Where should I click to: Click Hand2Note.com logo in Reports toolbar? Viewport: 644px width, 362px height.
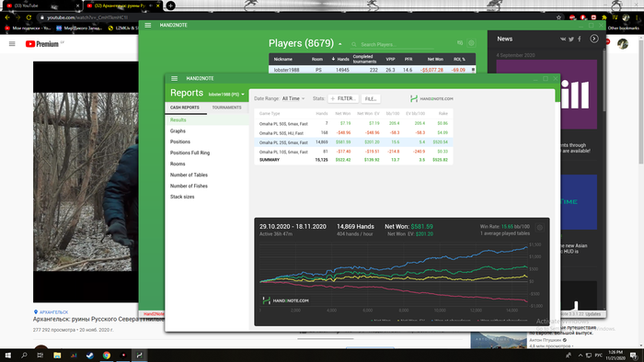(431, 99)
